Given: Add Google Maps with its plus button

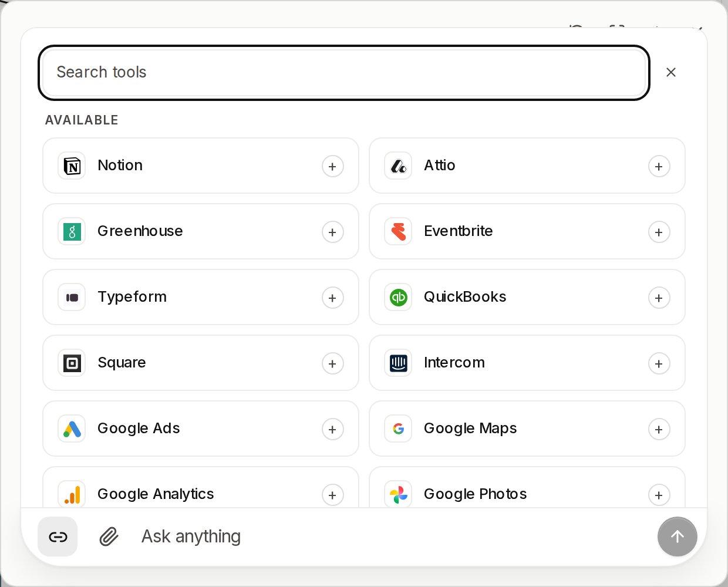Looking at the screenshot, I should (659, 429).
